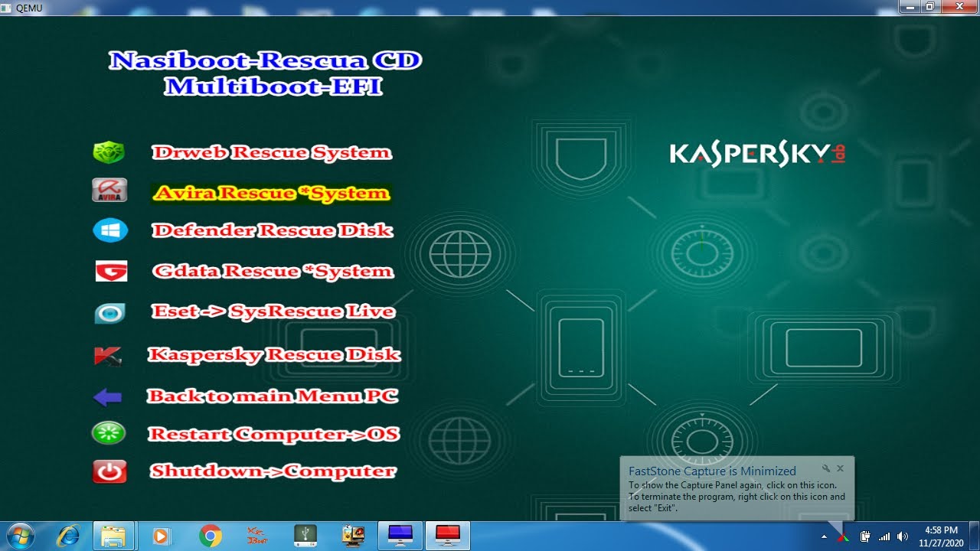The image size is (980, 551).
Task: Dismiss the FastStone Capture notification balloon
Action: click(x=840, y=468)
